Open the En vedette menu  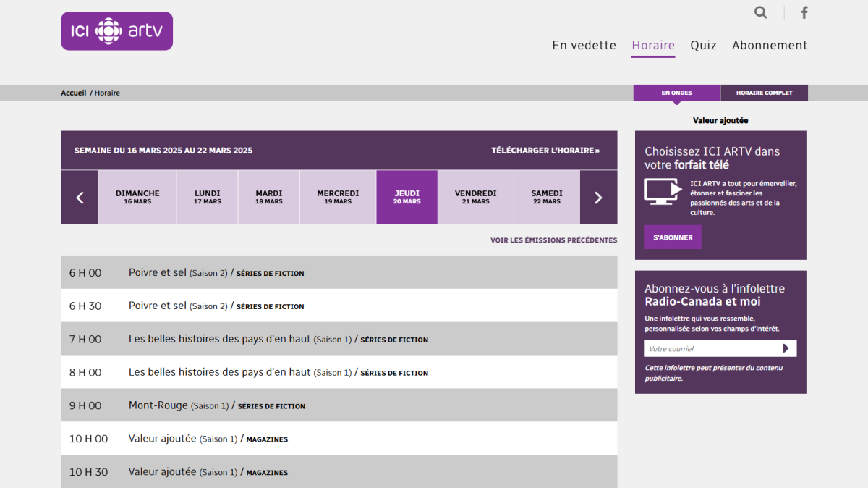tap(584, 45)
